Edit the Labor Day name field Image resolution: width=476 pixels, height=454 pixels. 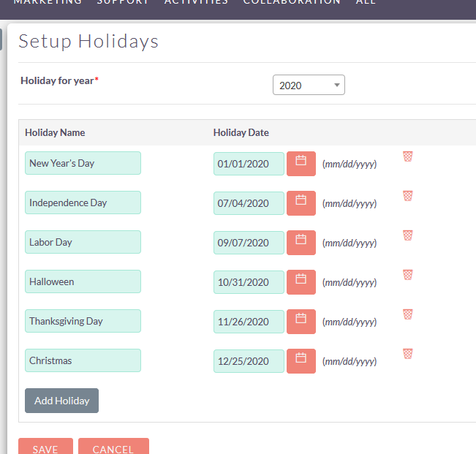[83, 242]
